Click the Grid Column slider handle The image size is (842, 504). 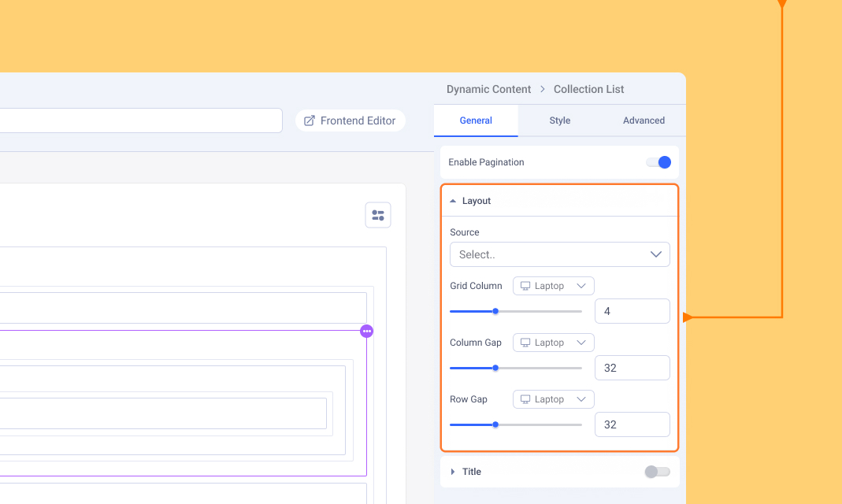click(x=495, y=311)
